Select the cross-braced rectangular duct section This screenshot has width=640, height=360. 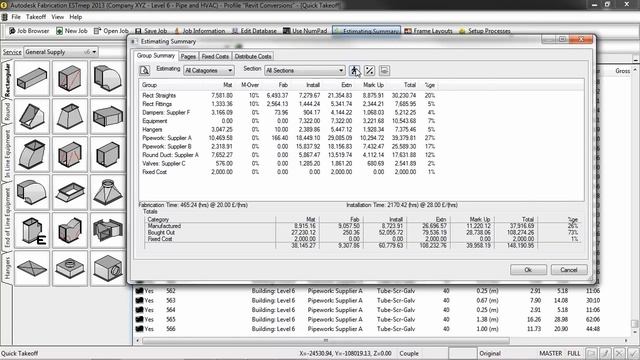70,154
